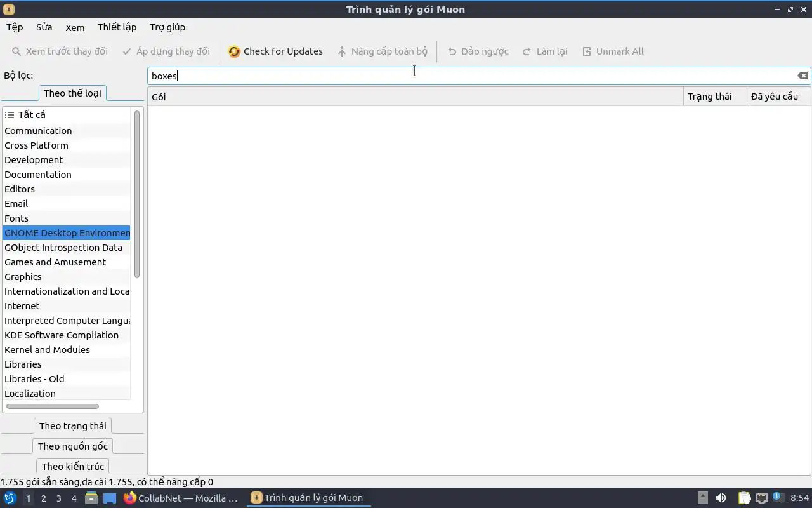Select Communication category

click(x=67, y=131)
